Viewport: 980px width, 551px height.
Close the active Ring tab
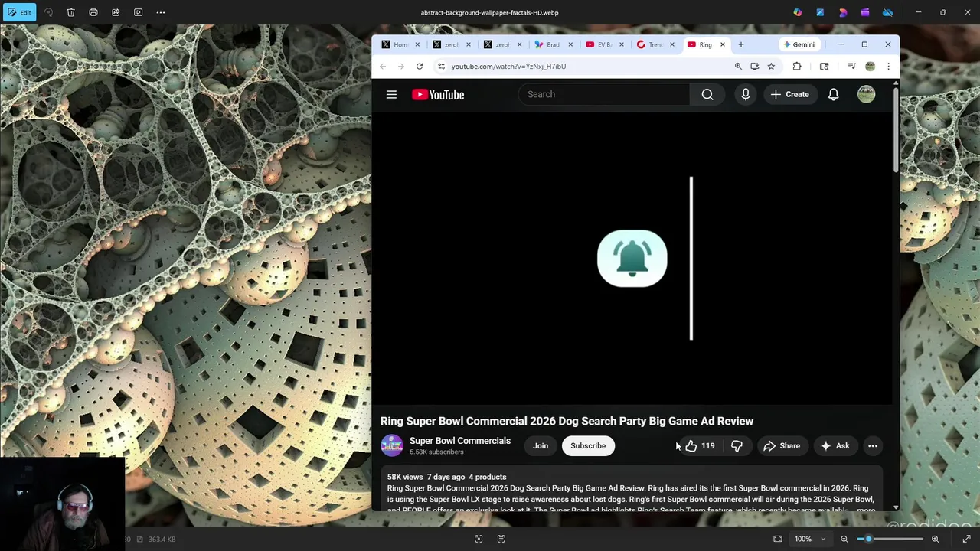click(722, 44)
